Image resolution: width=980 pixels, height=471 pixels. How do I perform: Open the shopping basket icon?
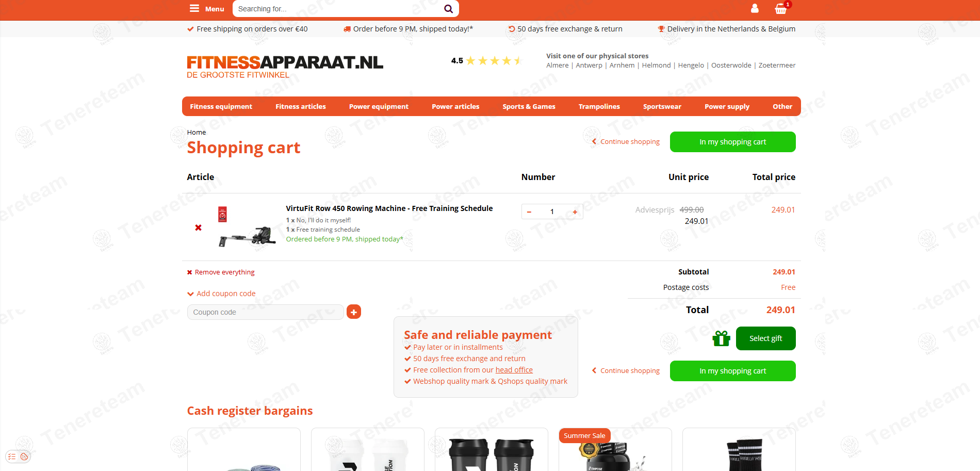click(x=781, y=8)
